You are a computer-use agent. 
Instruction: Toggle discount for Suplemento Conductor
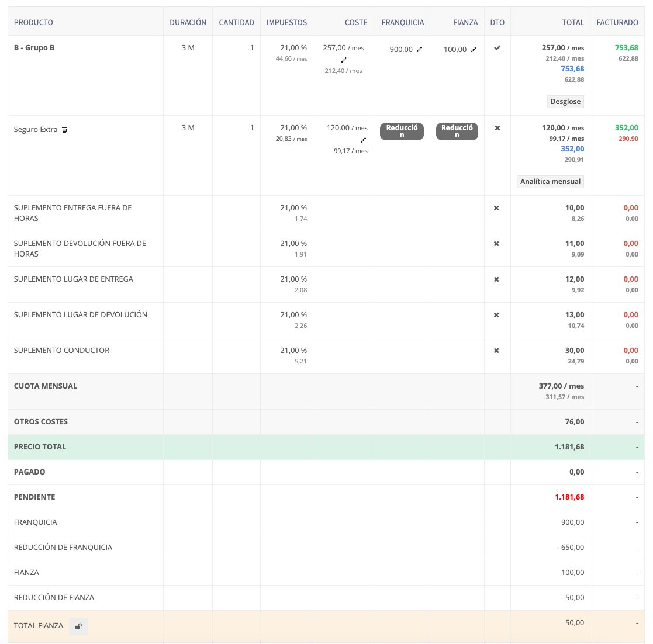point(496,351)
